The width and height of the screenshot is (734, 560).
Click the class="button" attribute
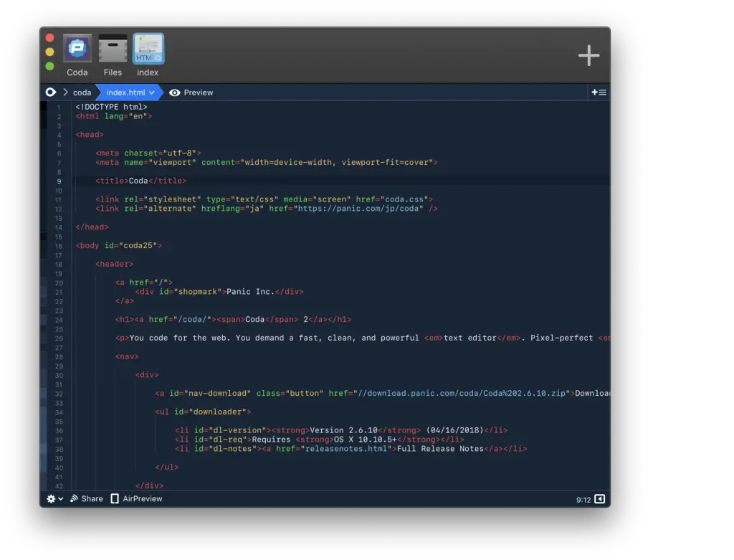(290, 394)
